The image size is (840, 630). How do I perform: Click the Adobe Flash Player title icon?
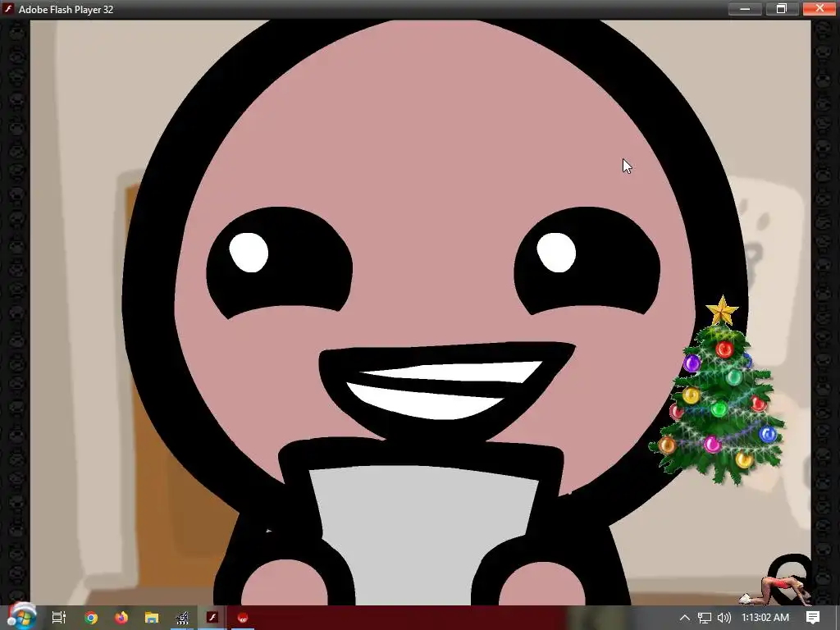[8, 9]
